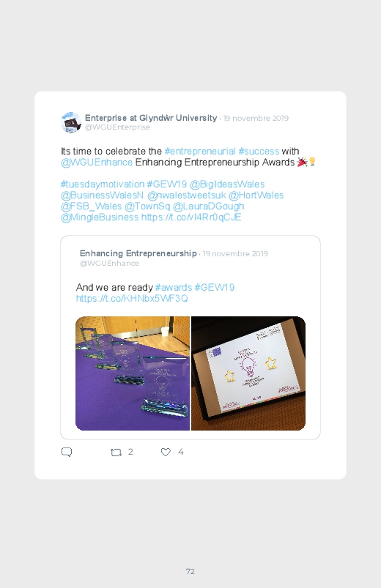Click the heart like icon
Viewport: 381px width, 588px height.
pyautogui.click(x=166, y=453)
